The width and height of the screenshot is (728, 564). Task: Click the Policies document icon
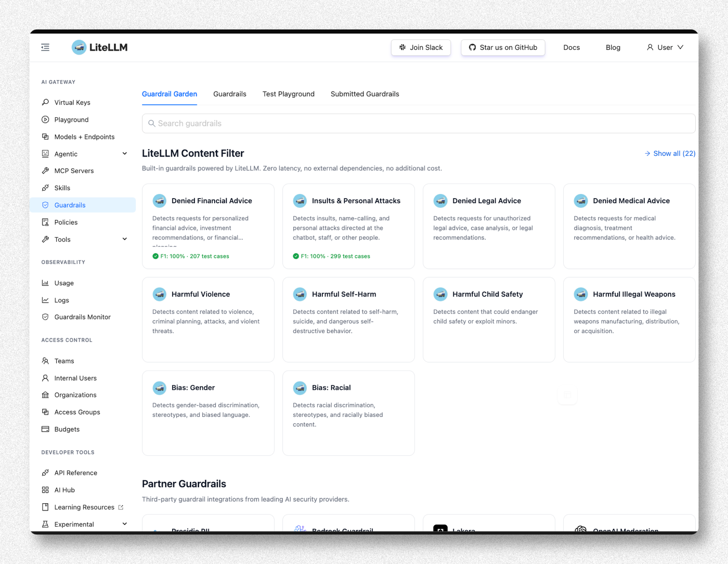45,222
